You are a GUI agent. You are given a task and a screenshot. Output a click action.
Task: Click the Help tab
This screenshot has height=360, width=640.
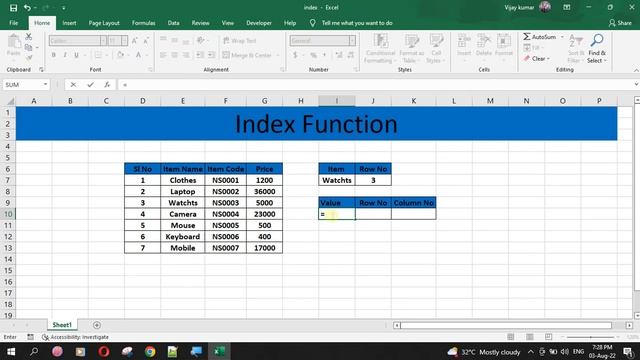coord(290,23)
